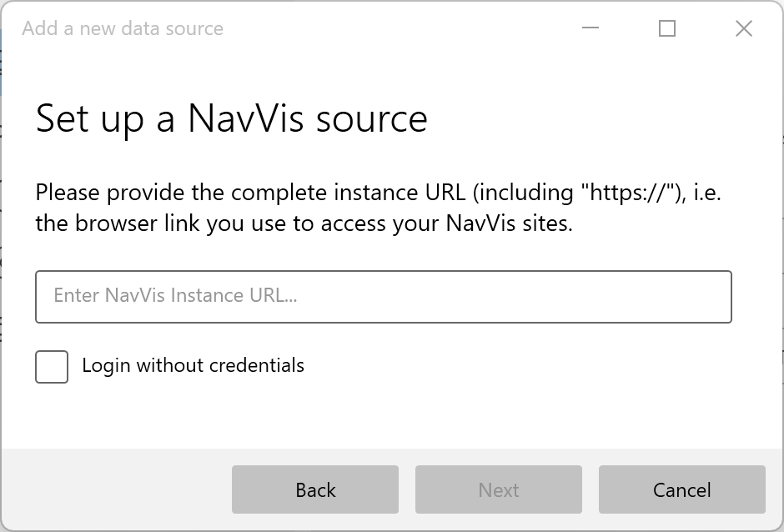Go back to the previous setup step
Image resolution: width=784 pixels, height=532 pixels.
(315, 489)
